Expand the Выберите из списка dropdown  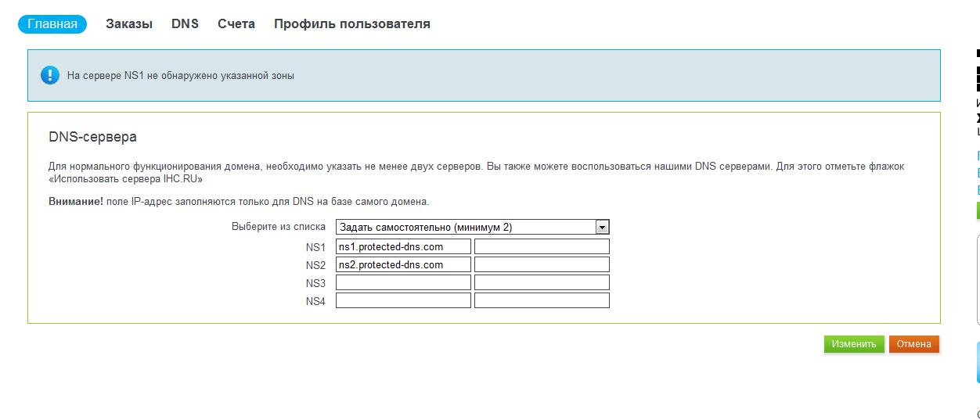point(473,228)
